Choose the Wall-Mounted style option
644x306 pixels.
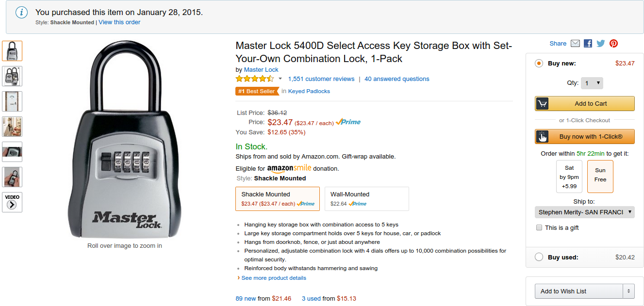pos(366,199)
